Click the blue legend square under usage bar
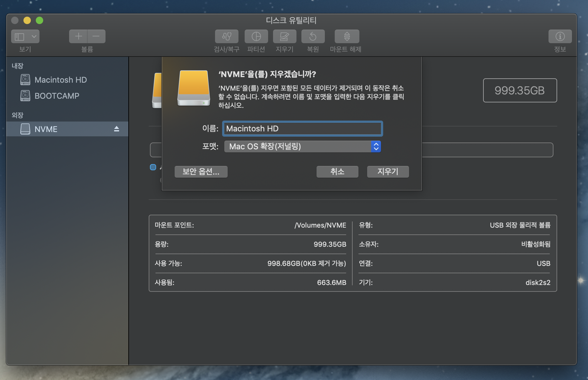The width and height of the screenshot is (588, 380). point(153,167)
